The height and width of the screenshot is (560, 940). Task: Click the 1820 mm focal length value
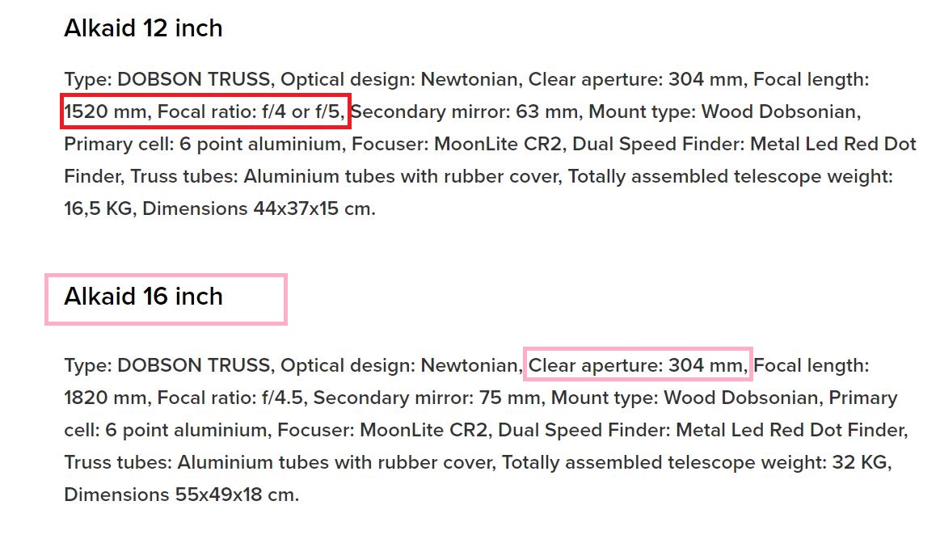click(106, 398)
